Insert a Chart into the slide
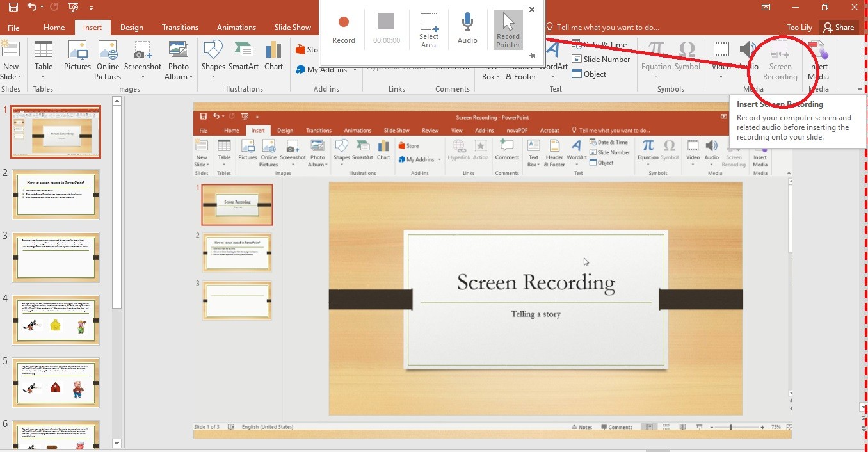The image size is (868, 452). click(273, 58)
